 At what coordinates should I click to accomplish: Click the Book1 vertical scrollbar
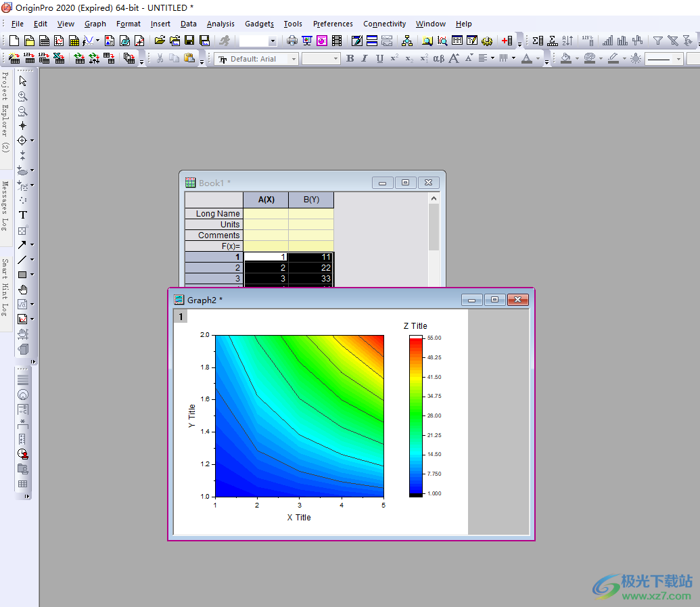coord(434,240)
